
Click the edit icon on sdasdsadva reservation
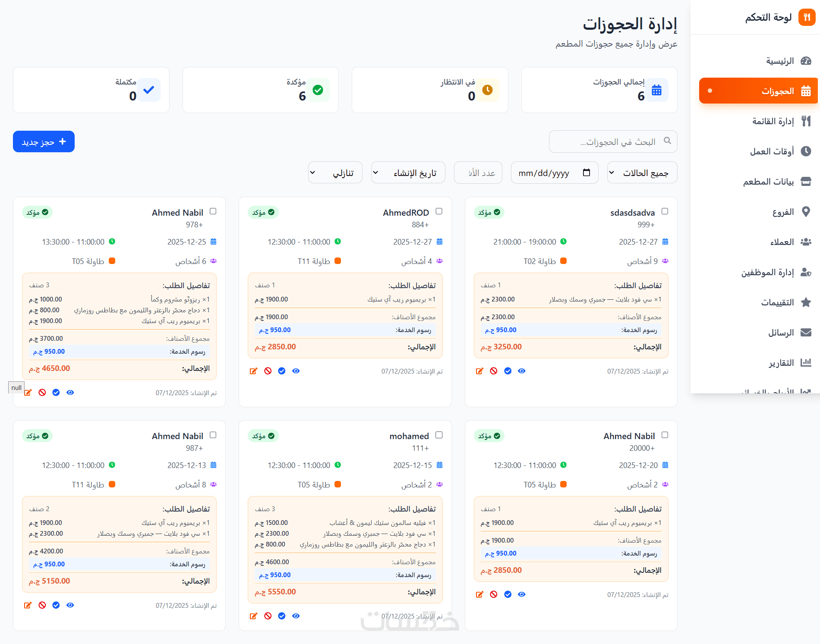tap(479, 371)
